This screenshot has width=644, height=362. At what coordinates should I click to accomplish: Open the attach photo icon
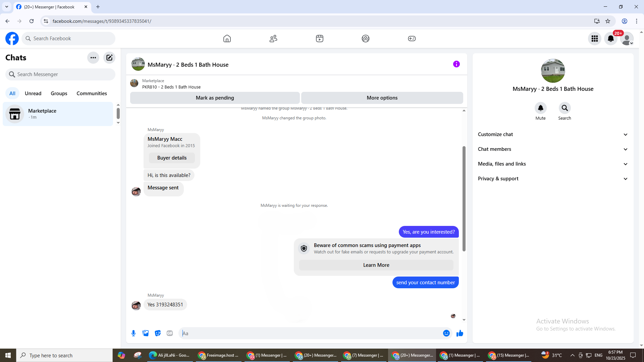click(x=146, y=333)
